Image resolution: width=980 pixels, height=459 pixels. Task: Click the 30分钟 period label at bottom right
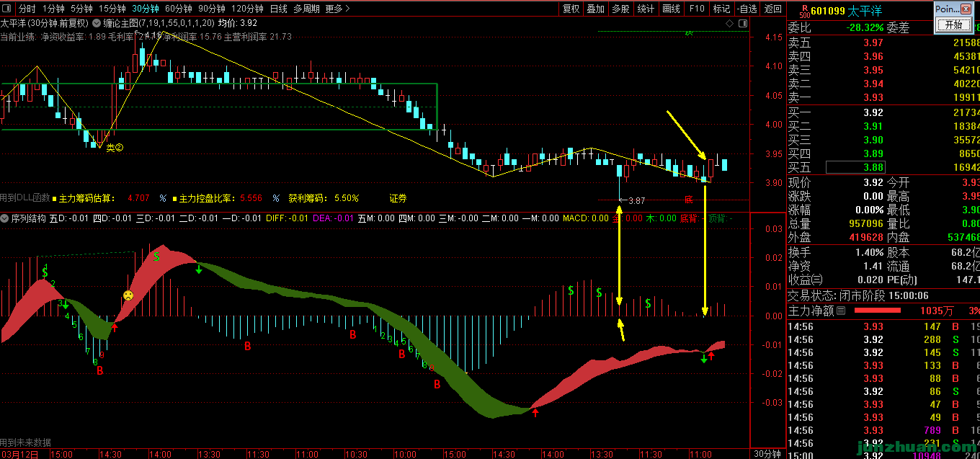767,454
